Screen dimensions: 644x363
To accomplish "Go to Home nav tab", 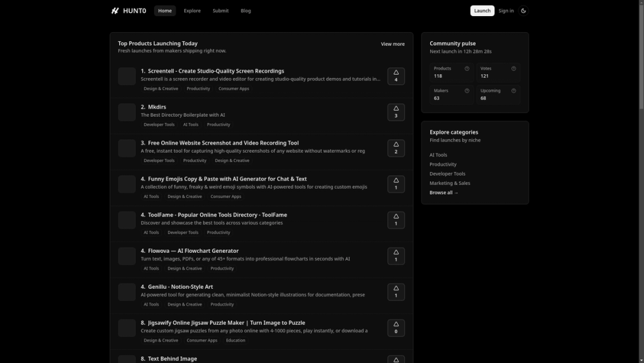I will point(165,11).
